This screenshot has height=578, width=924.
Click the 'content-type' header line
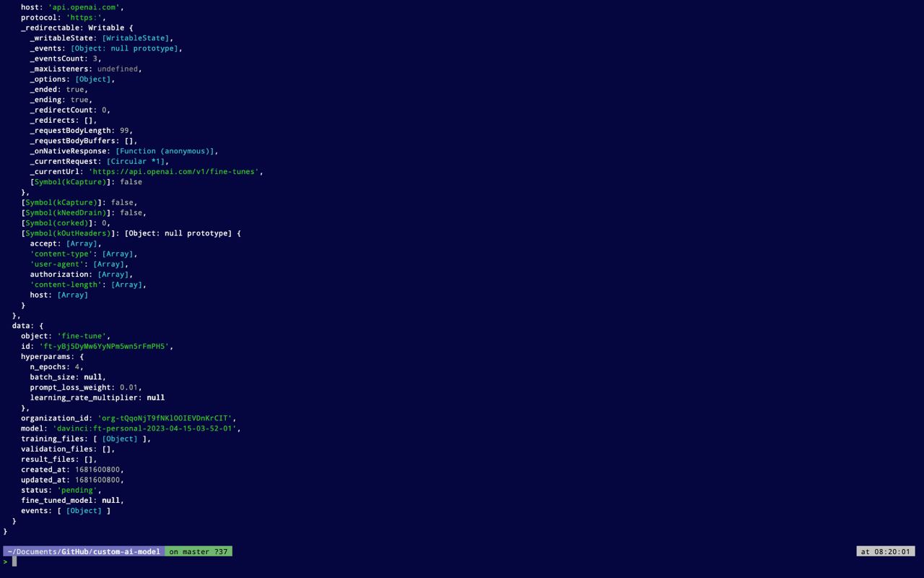coord(83,254)
